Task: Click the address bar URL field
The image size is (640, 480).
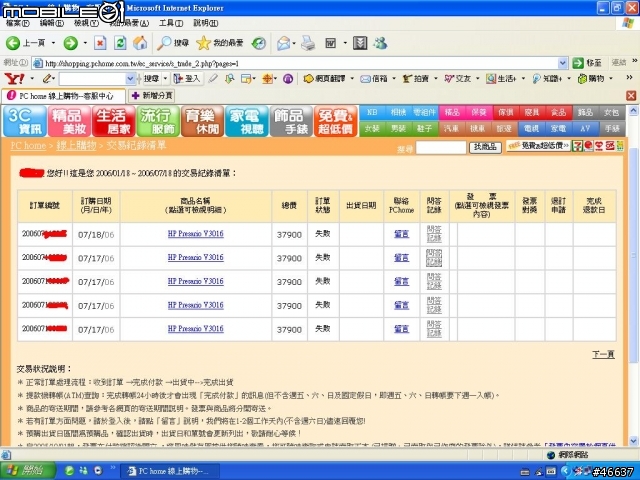Action: pyautogui.click(x=300, y=63)
